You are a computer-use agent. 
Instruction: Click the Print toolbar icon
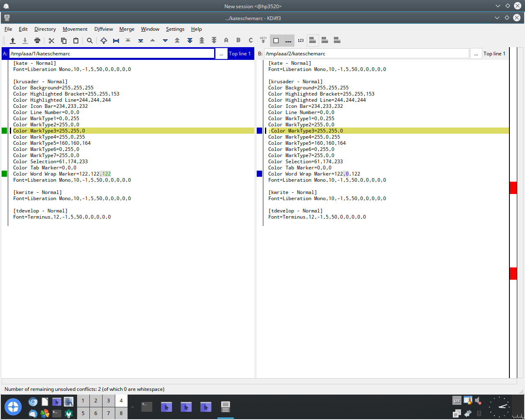coord(37,41)
